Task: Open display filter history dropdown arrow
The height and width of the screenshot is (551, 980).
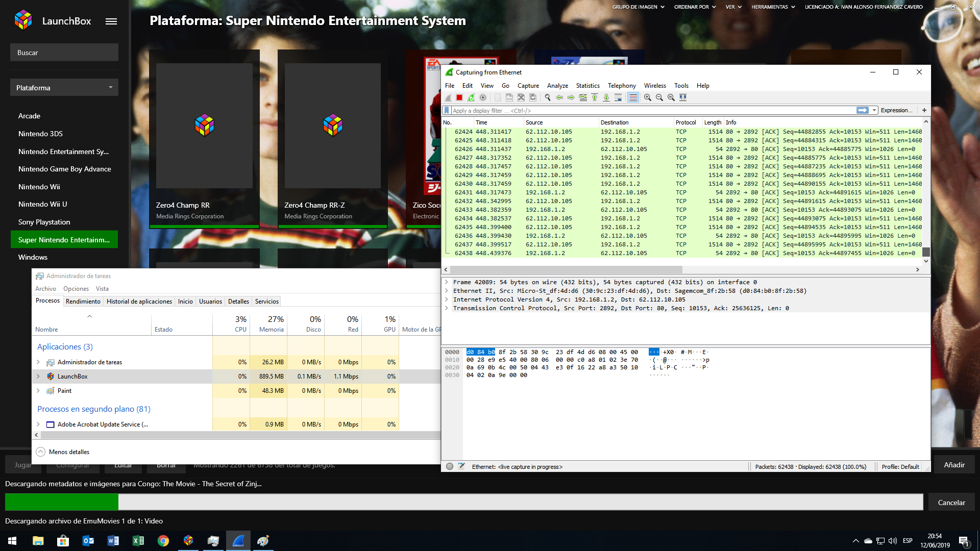Action: click(x=874, y=110)
